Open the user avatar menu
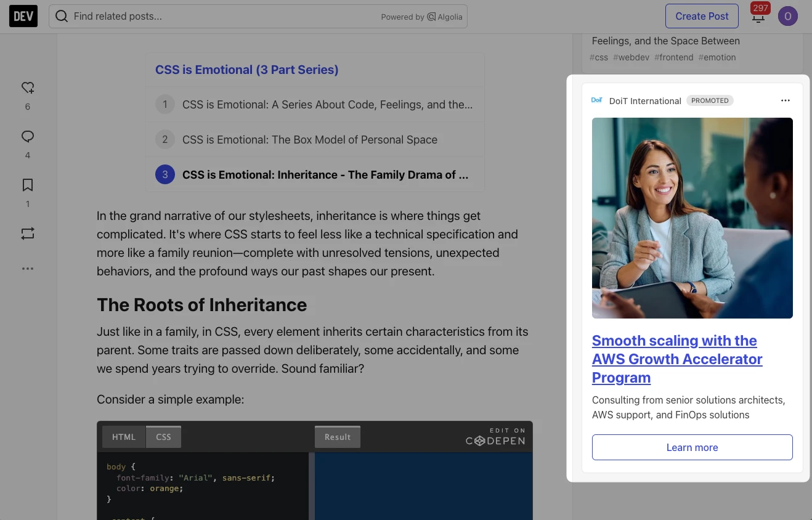The height and width of the screenshot is (520, 812). tap(788, 17)
